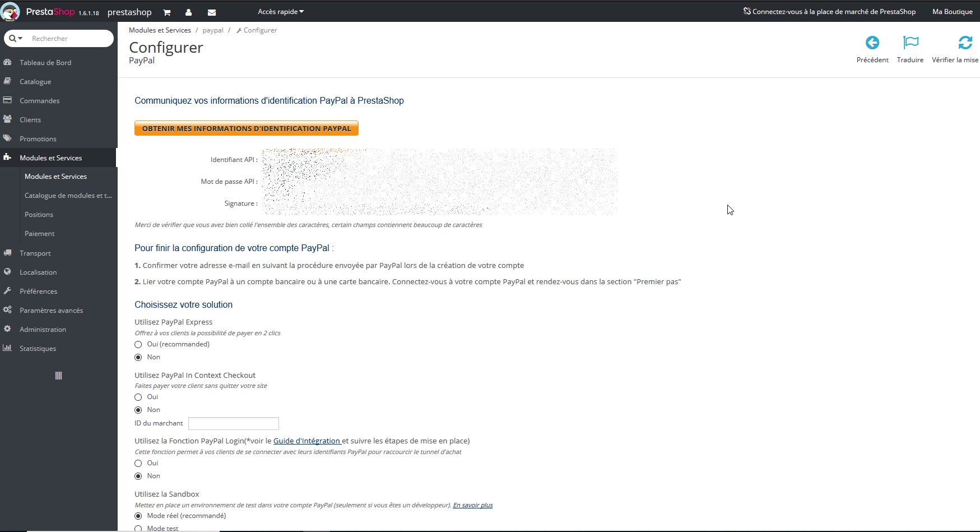The image size is (980, 532).
Task: Open the Transport menu
Action: 35,253
